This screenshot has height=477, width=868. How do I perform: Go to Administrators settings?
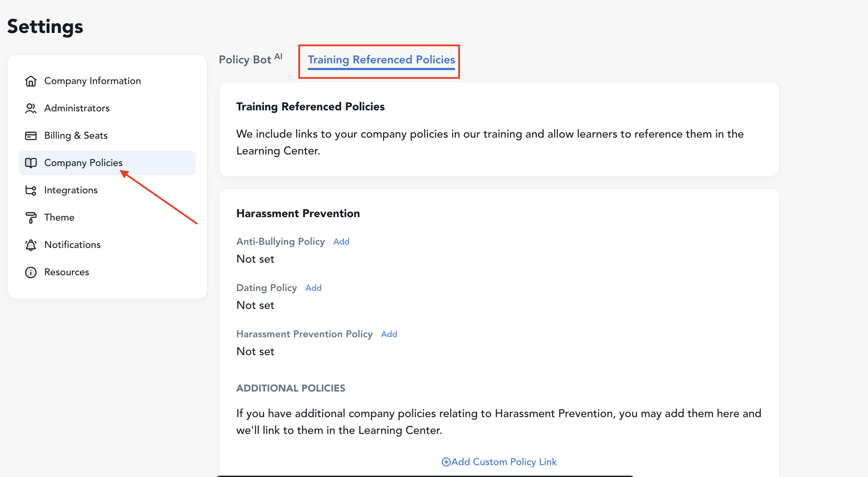click(x=77, y=108)
